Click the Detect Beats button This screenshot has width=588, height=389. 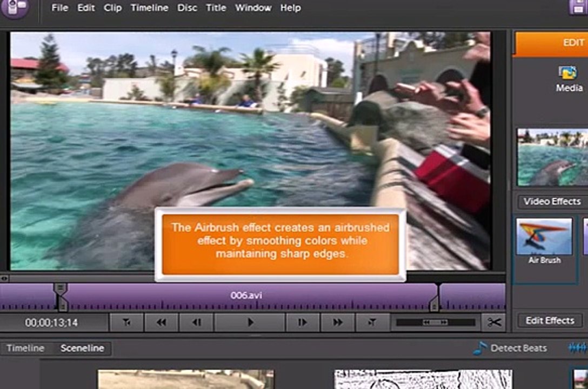[511, 348]
